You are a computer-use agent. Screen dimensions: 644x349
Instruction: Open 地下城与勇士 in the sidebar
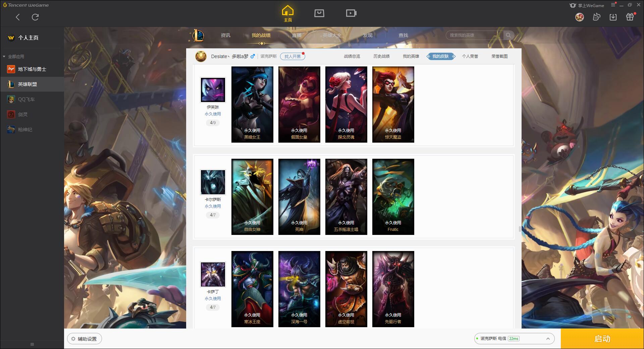coord(32,69)
